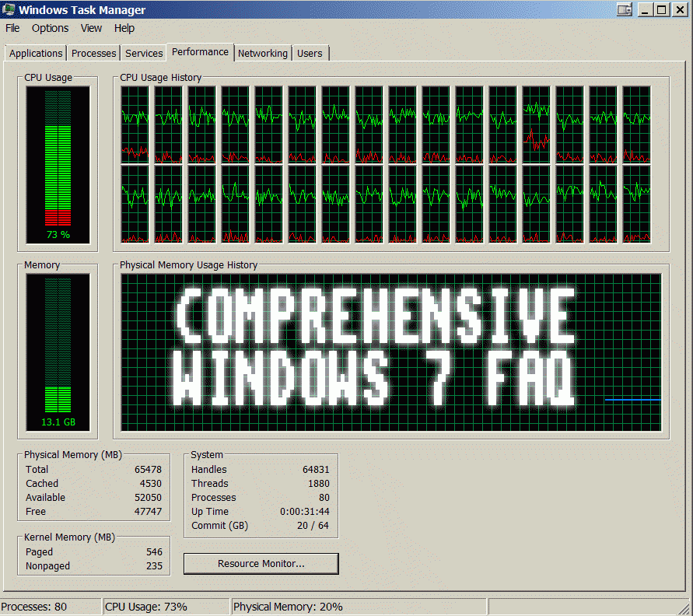Open the Help menu
693x616 pixels.
click(x=124, y=28)
